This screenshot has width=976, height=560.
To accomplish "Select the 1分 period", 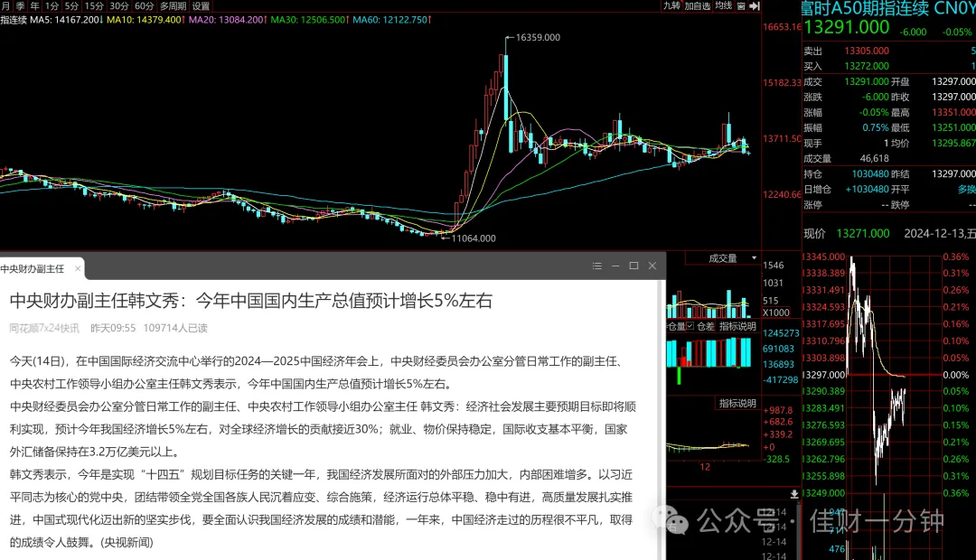I will click(52, 5).
